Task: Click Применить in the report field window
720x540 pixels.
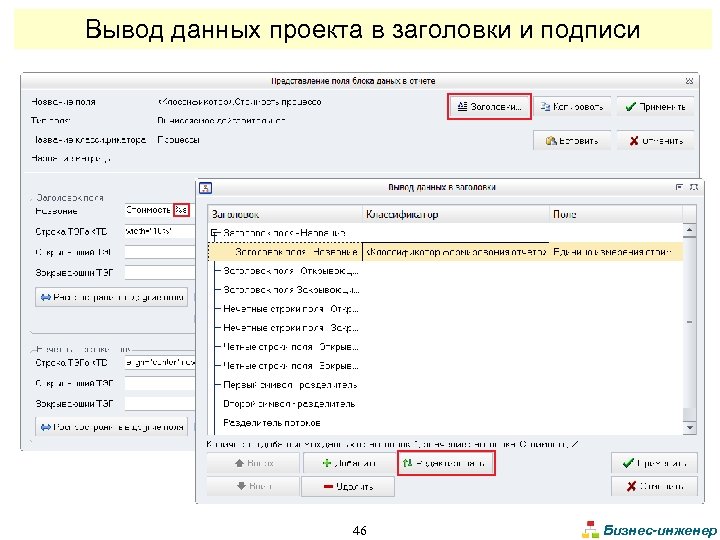Action: pos(655,107)
